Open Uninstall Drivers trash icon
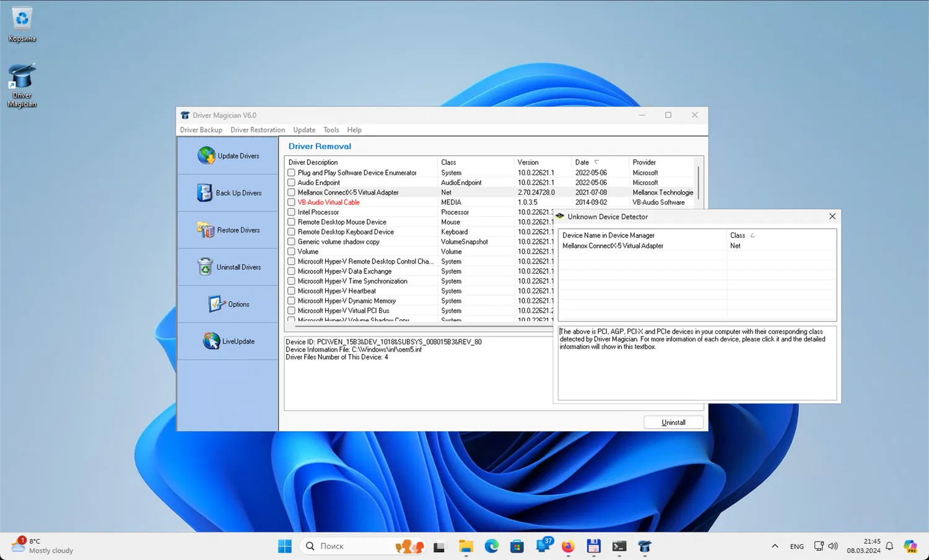This screenshot has width=929, height=560. (x=205, y=267)
